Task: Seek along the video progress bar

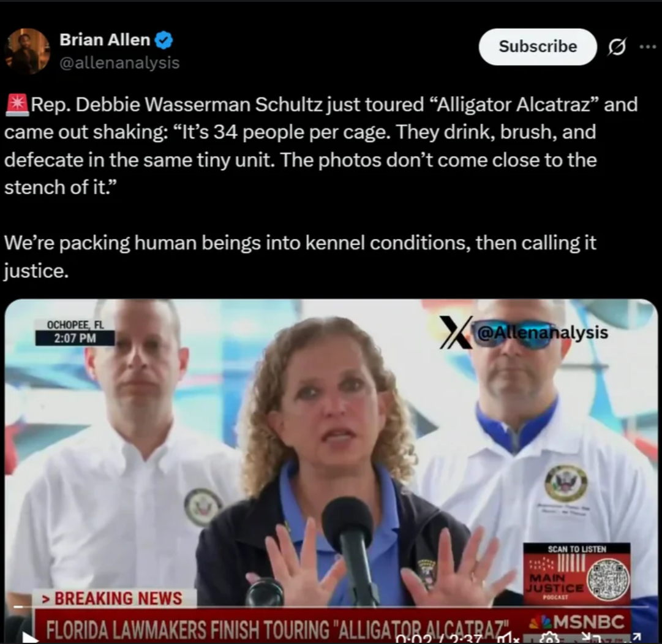Action: click(x=331, y=607)
